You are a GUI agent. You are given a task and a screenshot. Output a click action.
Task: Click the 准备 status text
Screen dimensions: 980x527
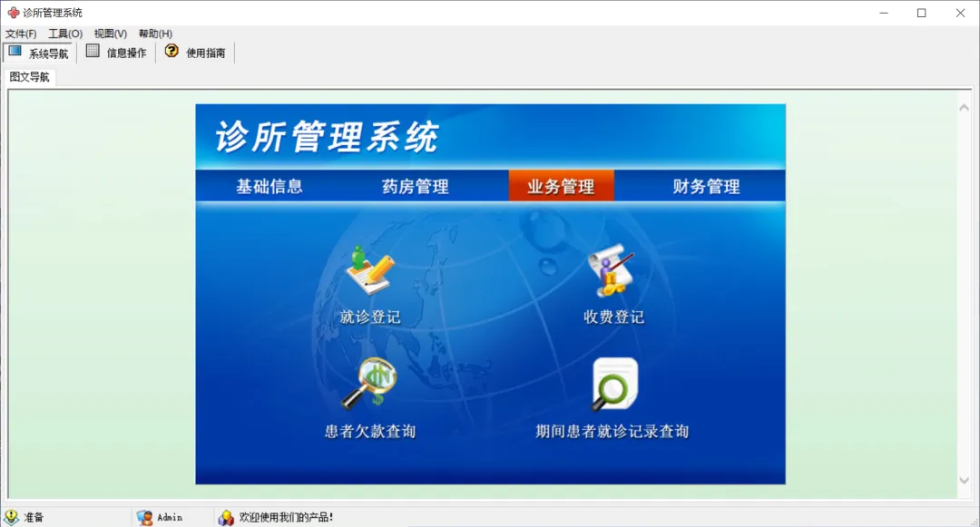click(34, 517)
